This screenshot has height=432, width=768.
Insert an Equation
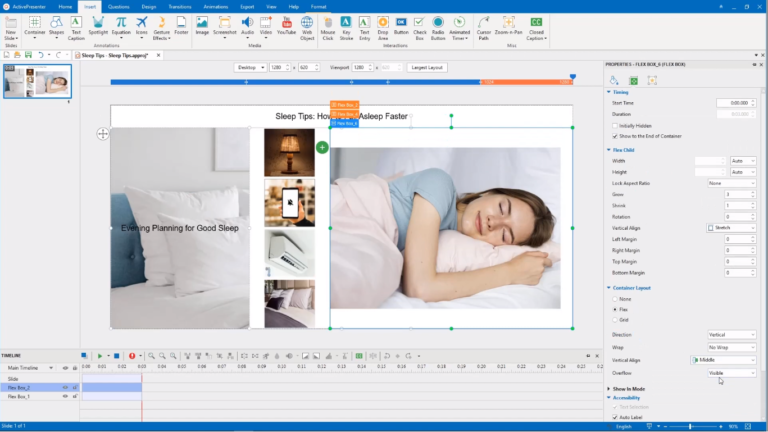[x=121, y=27]
